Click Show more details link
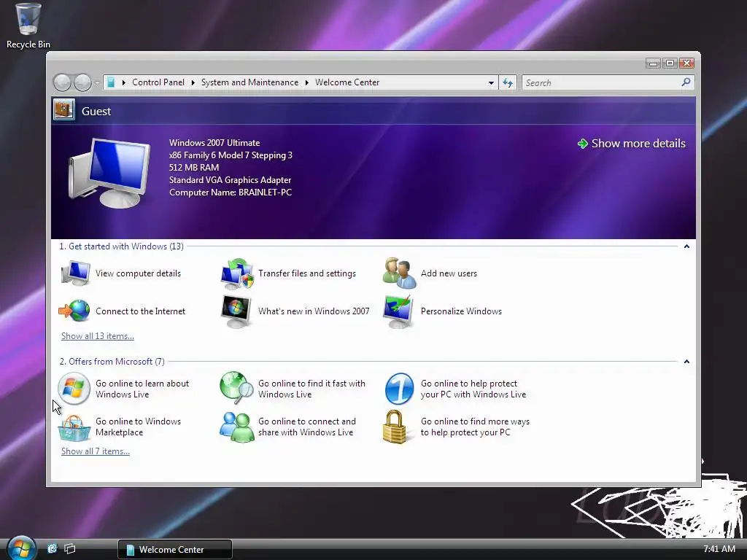Screen dimensions: 747x560 tap(638, 144)
